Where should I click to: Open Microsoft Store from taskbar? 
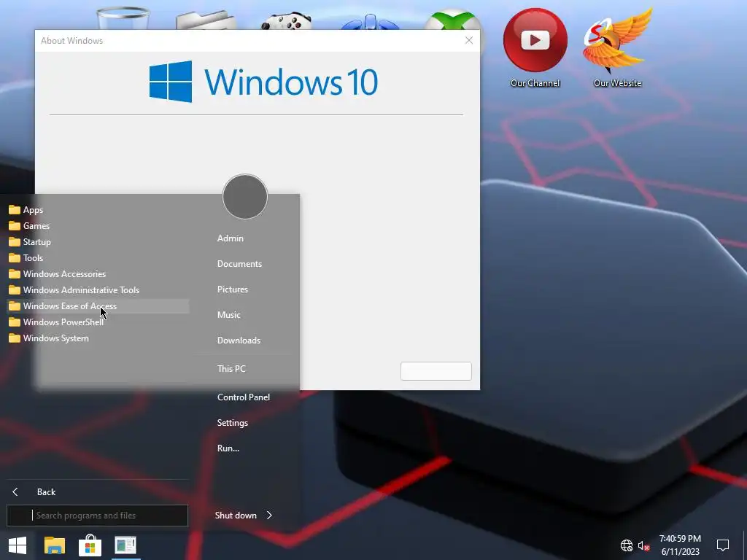tap(90, 545)
